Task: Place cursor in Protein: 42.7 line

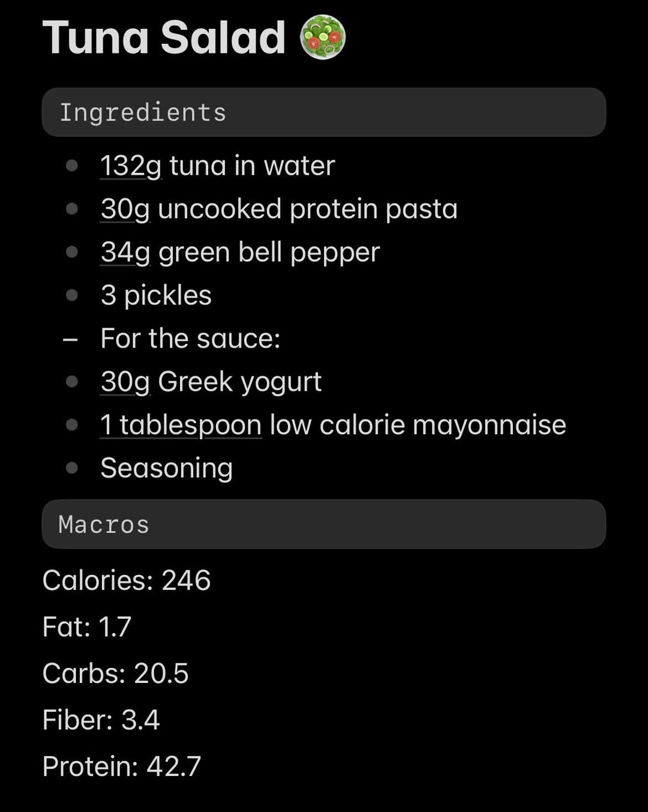Action: [122, 766]
